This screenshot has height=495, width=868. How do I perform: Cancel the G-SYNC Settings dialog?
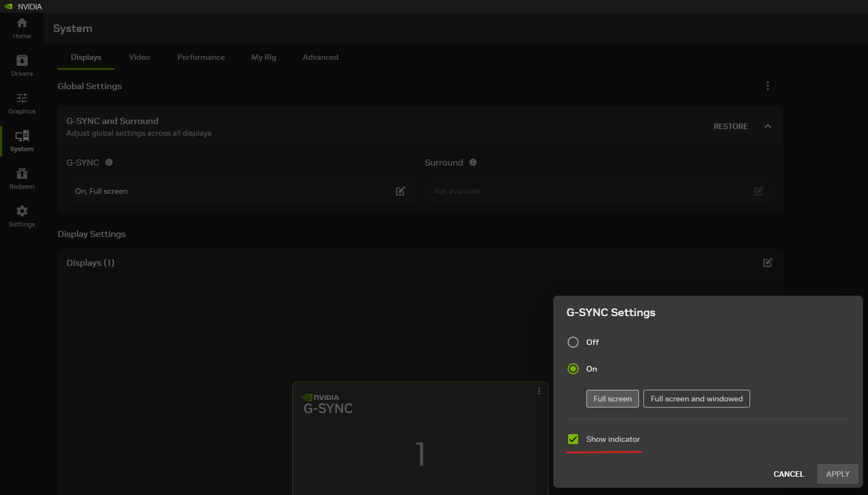(x=788, y=474)
